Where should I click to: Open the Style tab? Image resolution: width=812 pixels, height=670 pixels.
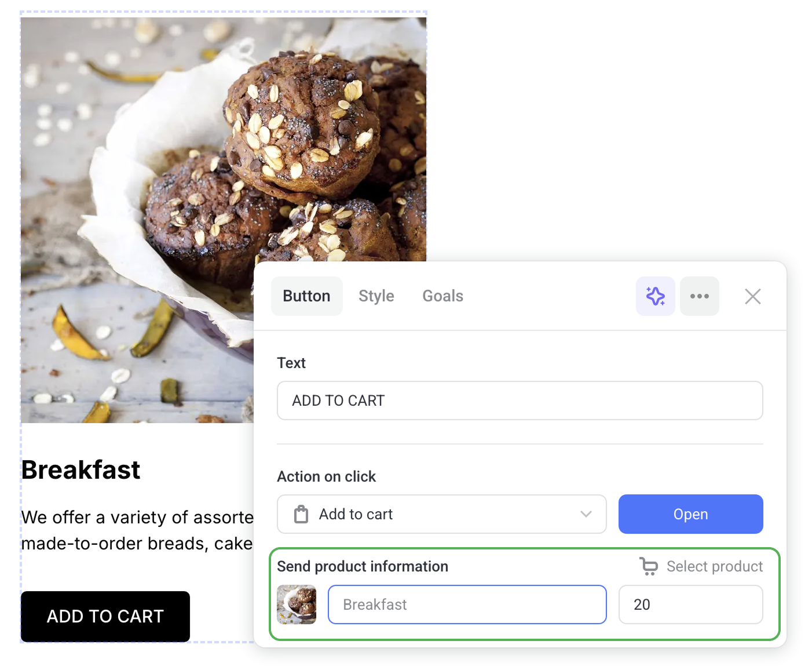pyautogui.click(x=376, y=296)
